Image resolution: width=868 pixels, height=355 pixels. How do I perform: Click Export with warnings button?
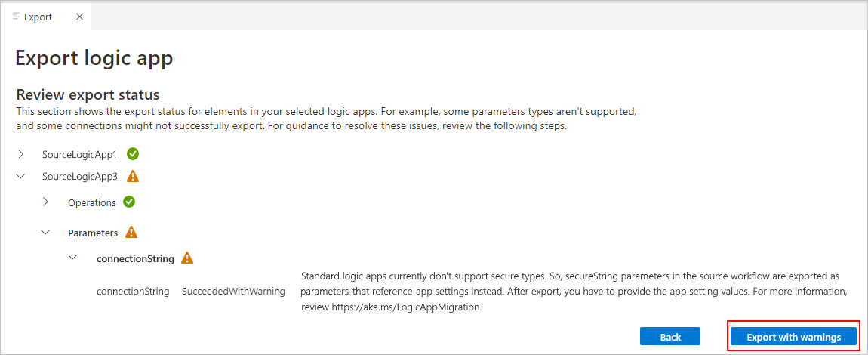coord(794,336)
